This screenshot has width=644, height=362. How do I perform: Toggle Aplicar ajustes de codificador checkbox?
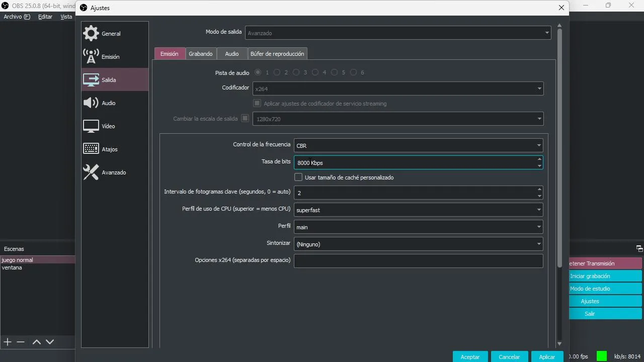257,103
